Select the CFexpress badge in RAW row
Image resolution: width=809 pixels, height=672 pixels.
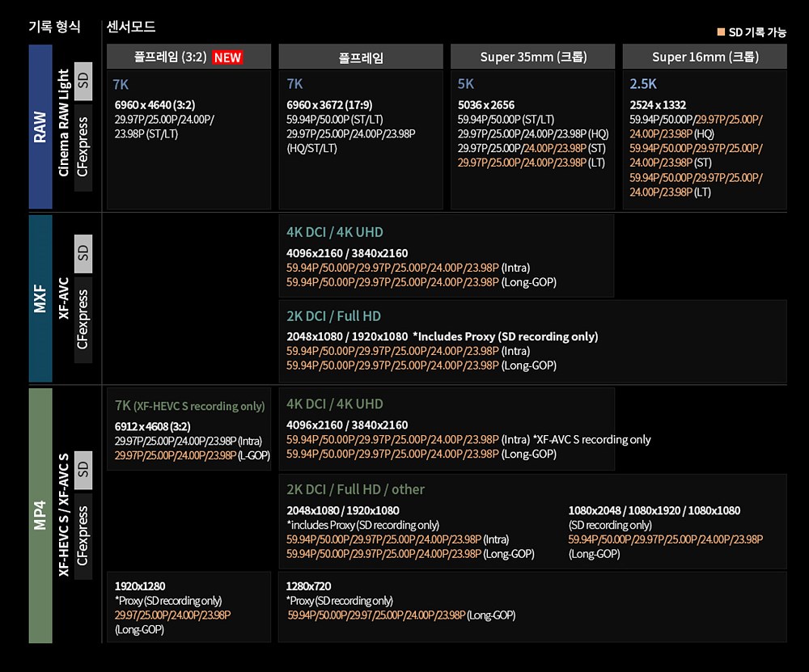[x=83, y=147]
